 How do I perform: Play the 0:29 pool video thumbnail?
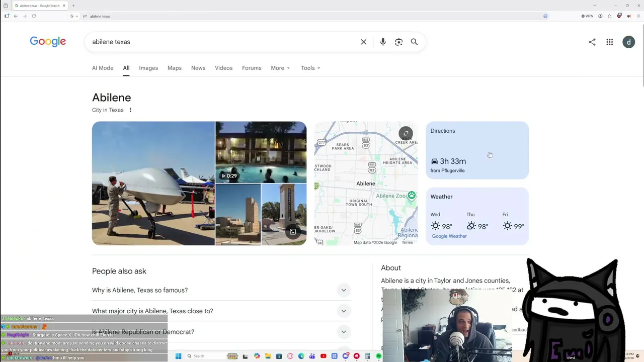pos(261,152)
